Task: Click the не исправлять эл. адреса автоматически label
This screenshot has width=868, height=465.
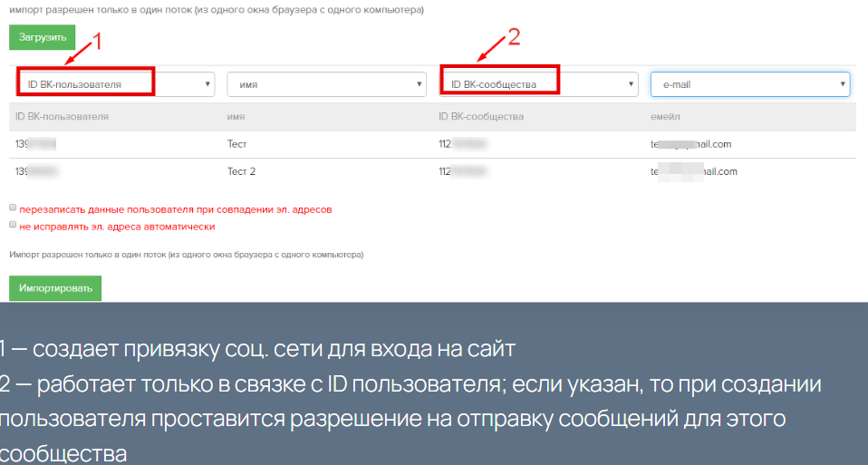Action: click(117, 227)
